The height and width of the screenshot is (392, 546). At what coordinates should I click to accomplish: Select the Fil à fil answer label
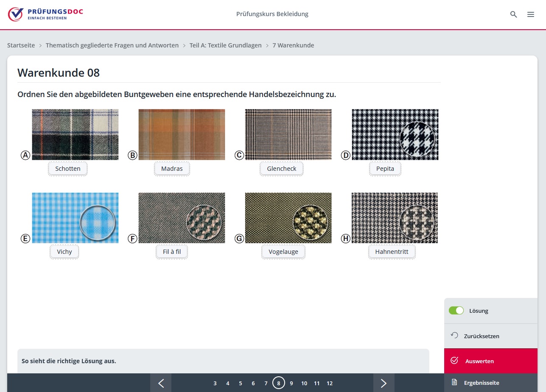coord(172,252)
